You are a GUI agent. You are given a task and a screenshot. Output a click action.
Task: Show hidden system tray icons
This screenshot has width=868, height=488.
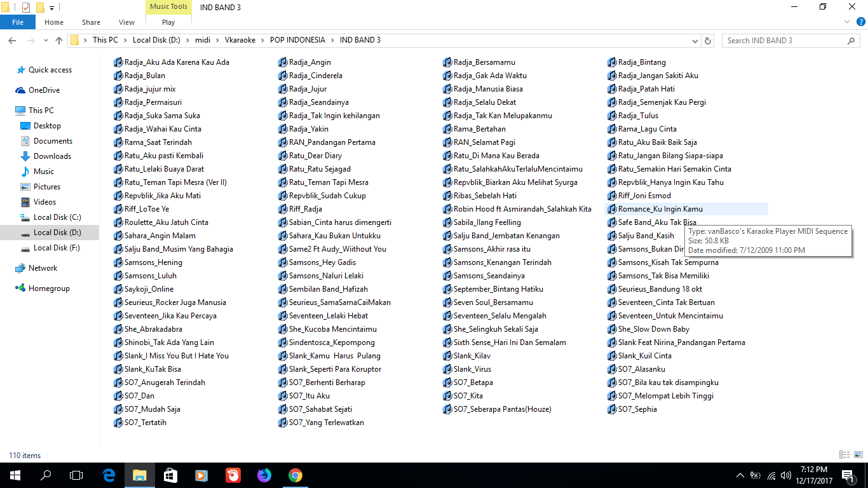[x=740, y=475]
